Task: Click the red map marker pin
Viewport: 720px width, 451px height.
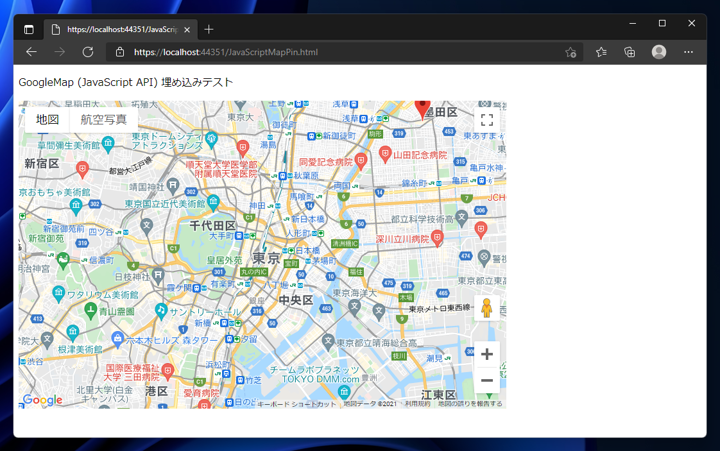Action: pos(422,110)
